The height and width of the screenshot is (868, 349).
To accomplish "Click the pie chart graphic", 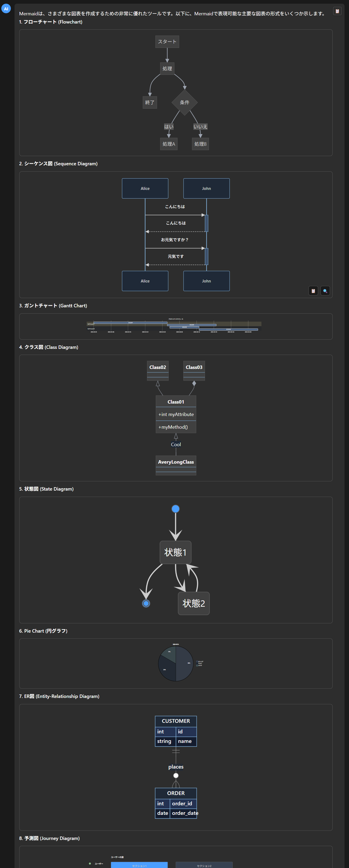I will [x=175, y=663].
